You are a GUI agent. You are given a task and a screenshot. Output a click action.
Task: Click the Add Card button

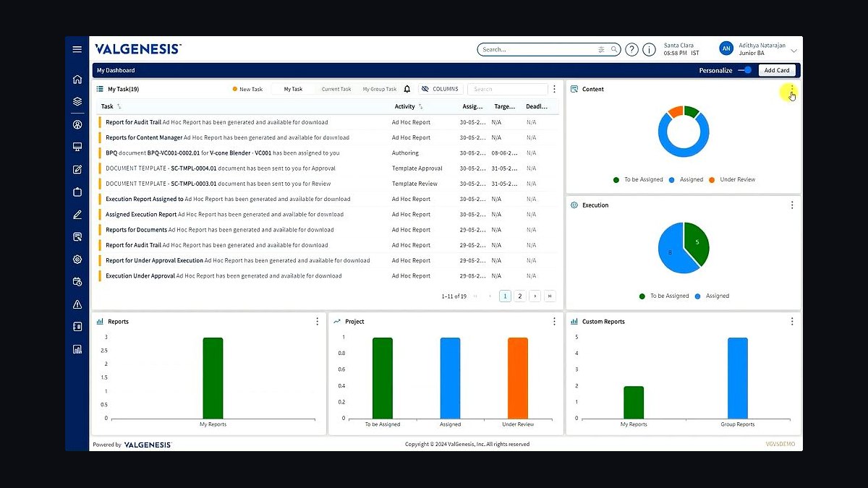pyautogui.click(x=777, y=70)
